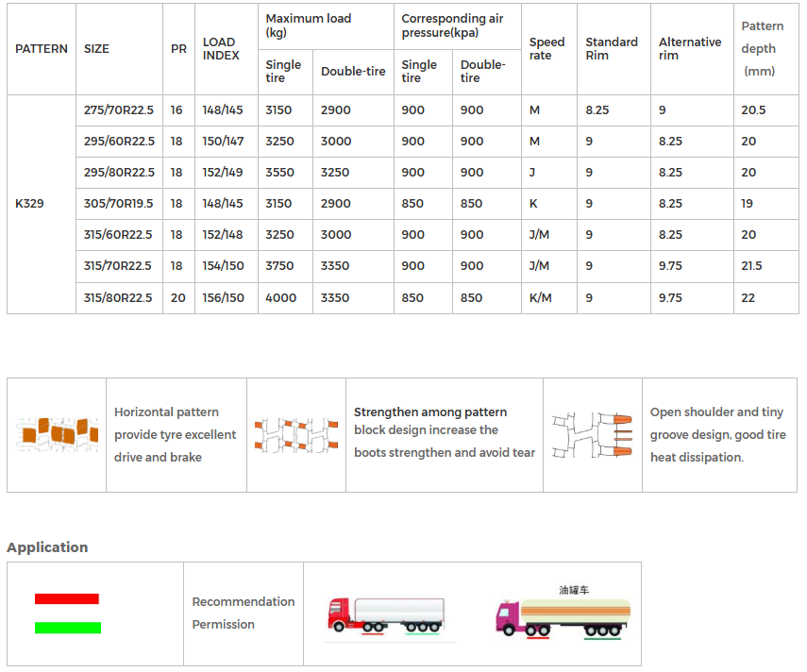Click size '295/80R22.5' in the table
The image size is (807, 672).
120,173
